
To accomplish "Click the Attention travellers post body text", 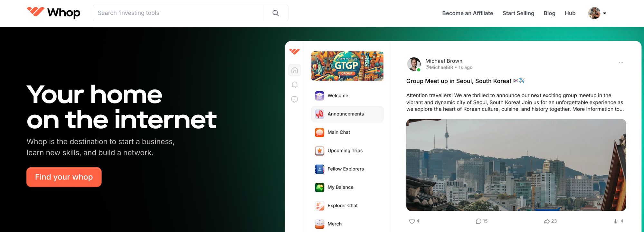I will [515, 102].
